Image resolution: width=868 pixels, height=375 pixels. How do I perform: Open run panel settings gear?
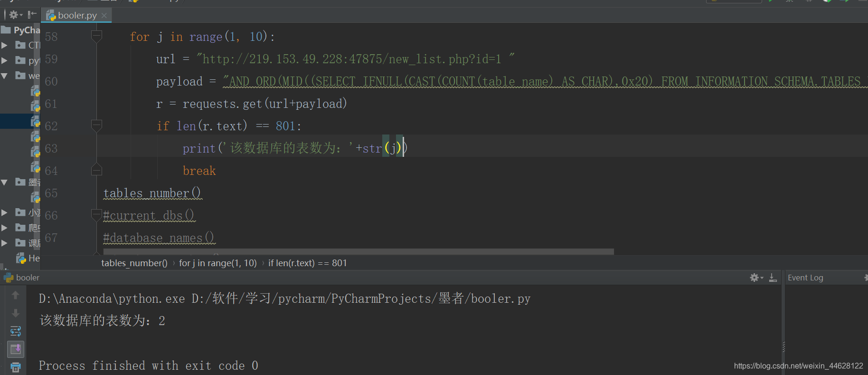click(756, 278)
